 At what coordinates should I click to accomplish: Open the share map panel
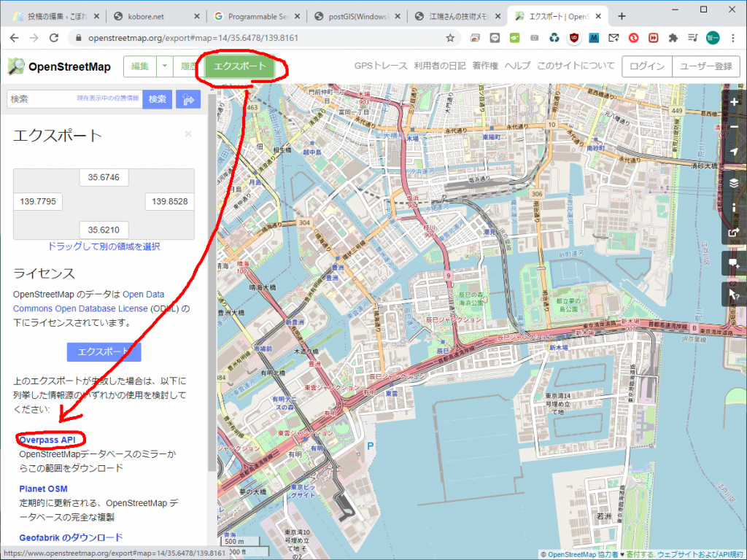tap(734, 233)
